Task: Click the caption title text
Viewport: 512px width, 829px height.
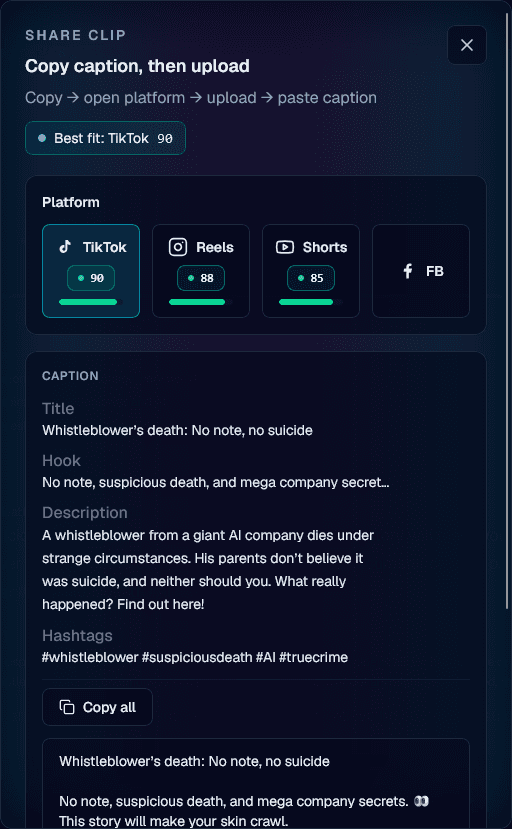Action: (x=177, y=430)
